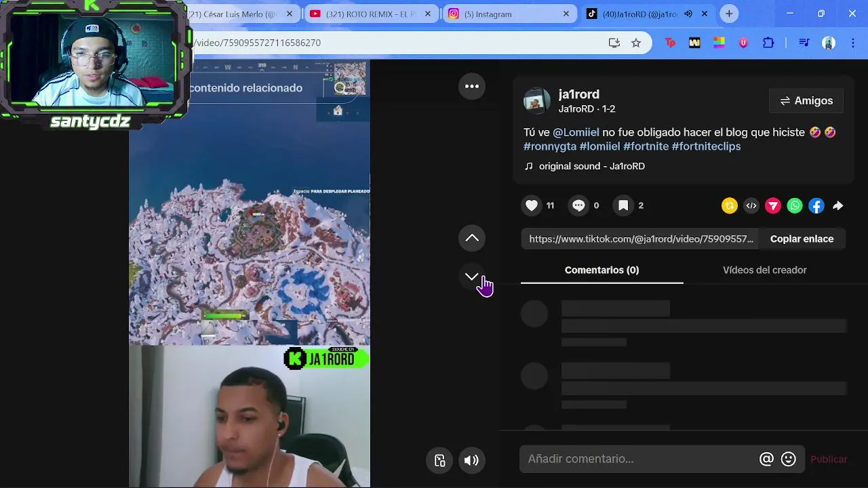Image resolution: width=868 pixels, height=488 pixels.
Task: Open the #fortniteclips hashtag
Action: [x=706, y=146]
